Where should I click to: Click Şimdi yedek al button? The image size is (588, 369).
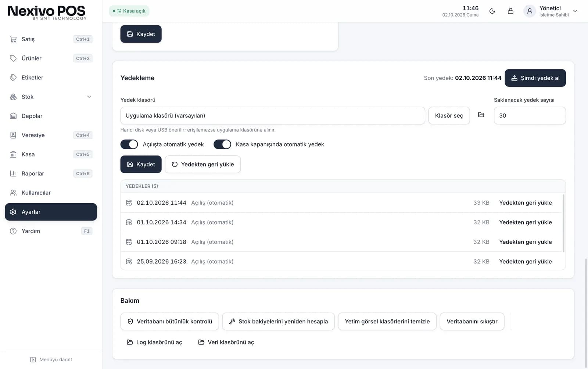coord(535,78)
